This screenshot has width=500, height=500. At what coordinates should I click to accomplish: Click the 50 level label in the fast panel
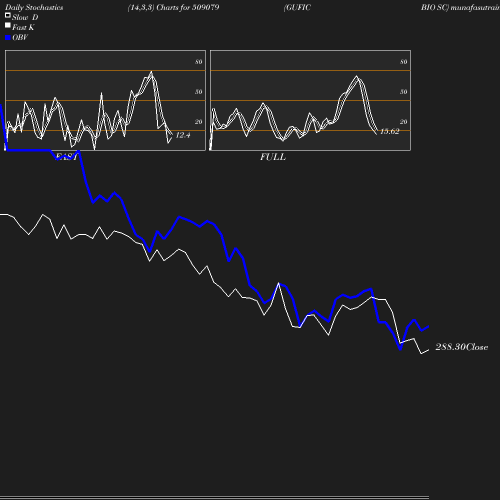point(198,92)
